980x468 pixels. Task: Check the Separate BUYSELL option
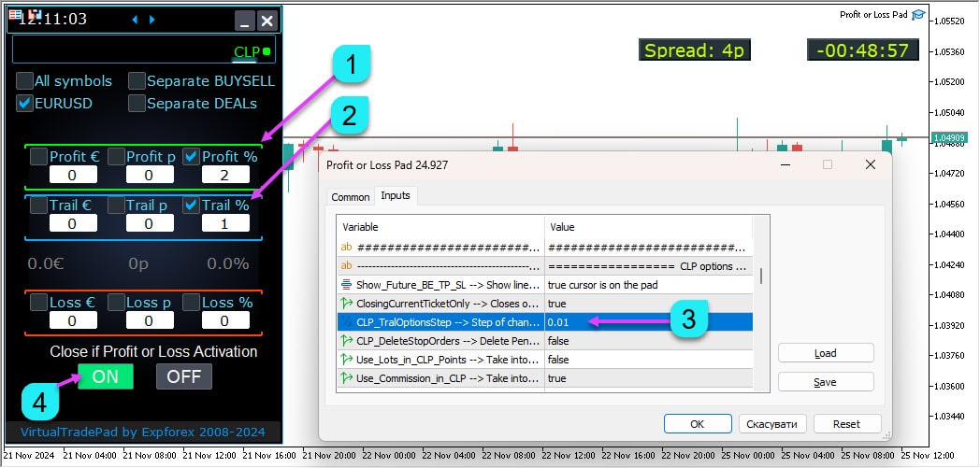(x=137, y=81)
